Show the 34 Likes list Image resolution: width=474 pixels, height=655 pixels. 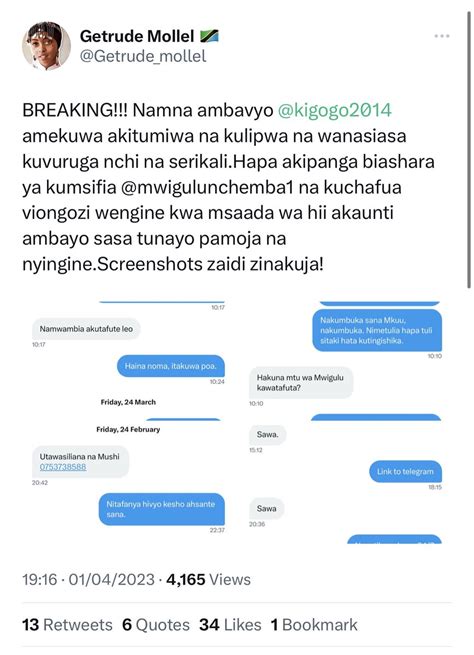click(230, 625)
